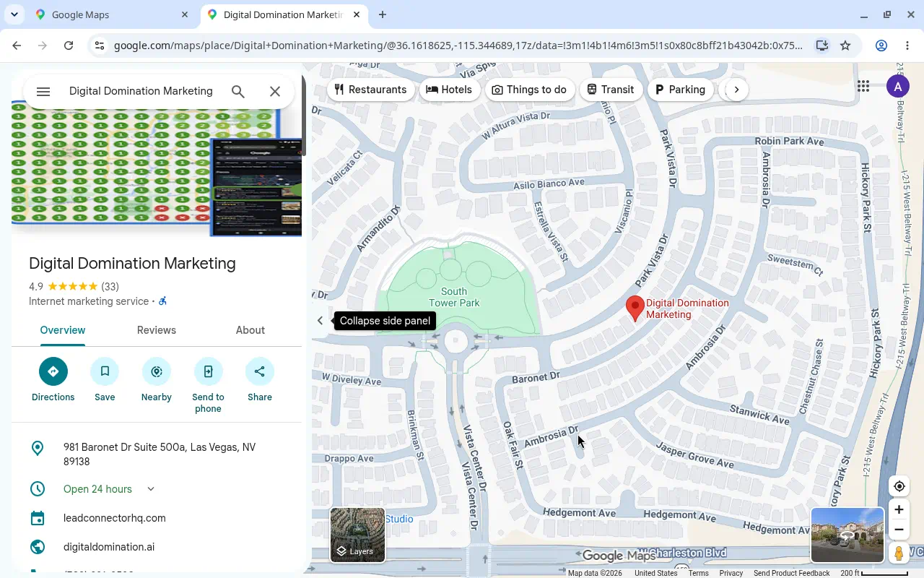Show your location on the map
Screen dimensions: 924x578
[x=899, y=486]
